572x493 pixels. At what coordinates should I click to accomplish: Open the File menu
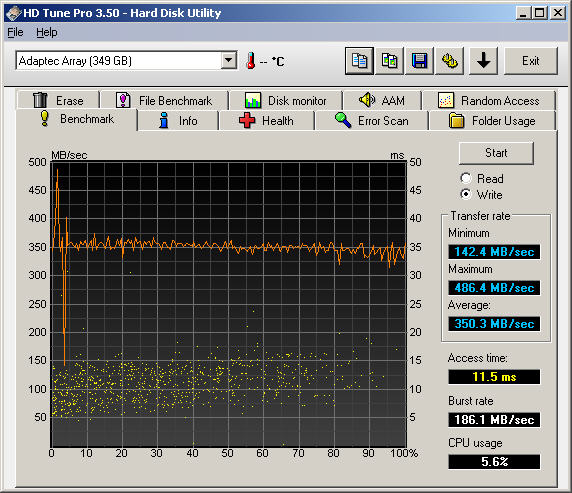point(15,32)
